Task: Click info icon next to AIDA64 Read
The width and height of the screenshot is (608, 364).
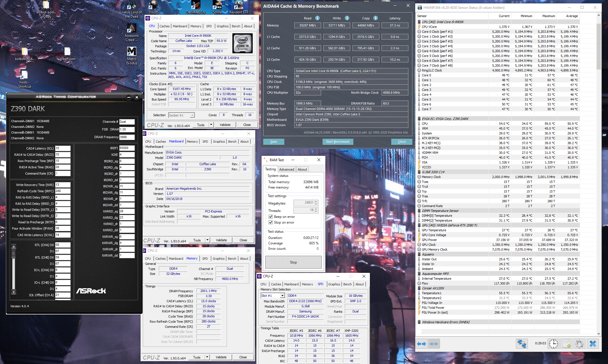Action: click(x=317, y=18)
